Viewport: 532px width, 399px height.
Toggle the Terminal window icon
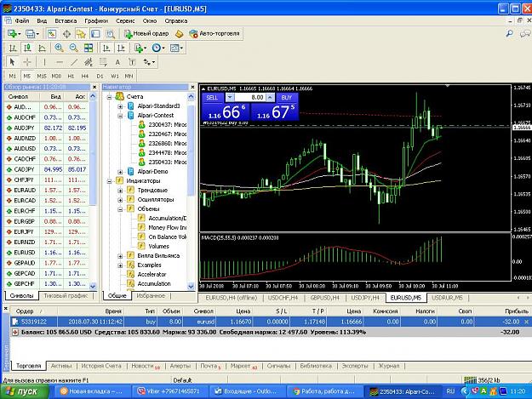tap(95, 33)
